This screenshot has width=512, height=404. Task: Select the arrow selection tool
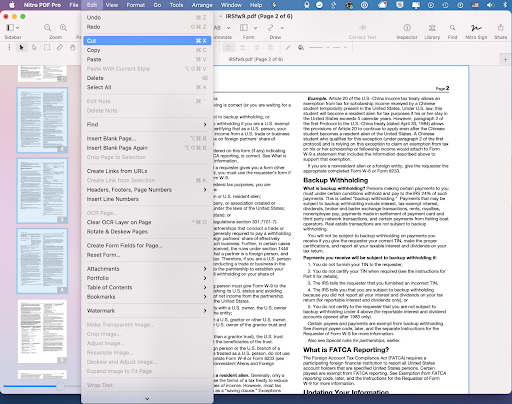point(21,48)
